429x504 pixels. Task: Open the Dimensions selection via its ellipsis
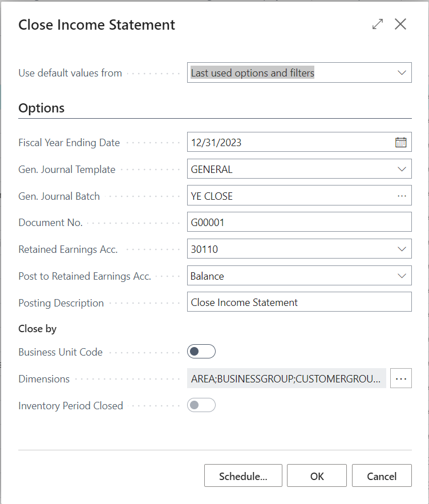401,378
